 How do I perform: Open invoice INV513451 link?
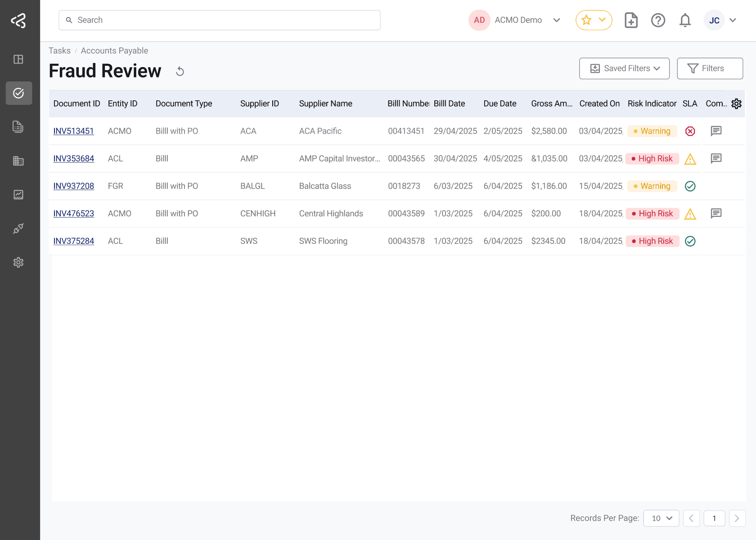click(73, 131)
